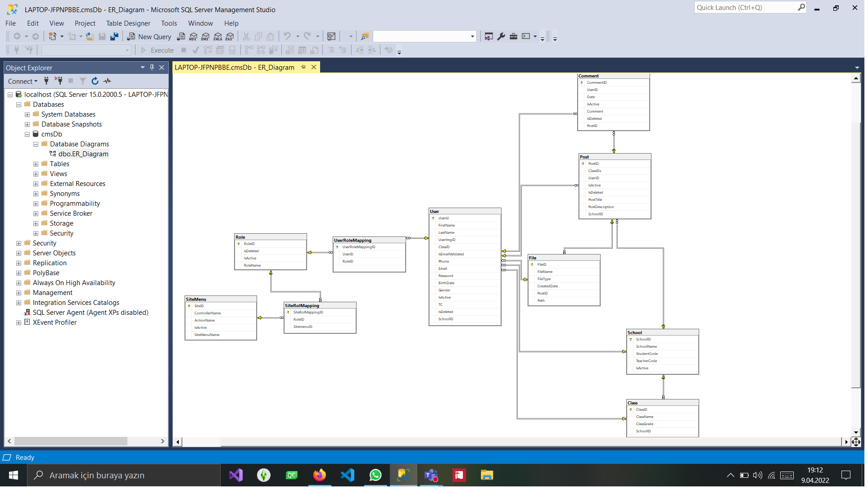
Task: Click the Refresh icon in Object Explorer
Action: click(x=95, y=81)
